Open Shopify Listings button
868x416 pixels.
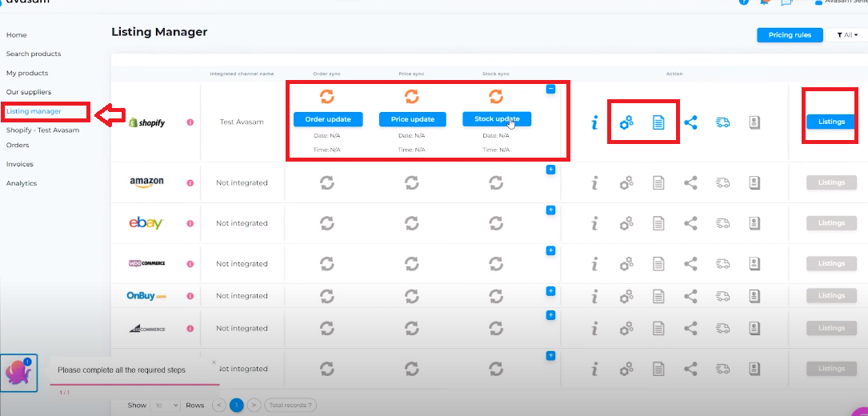831,122
